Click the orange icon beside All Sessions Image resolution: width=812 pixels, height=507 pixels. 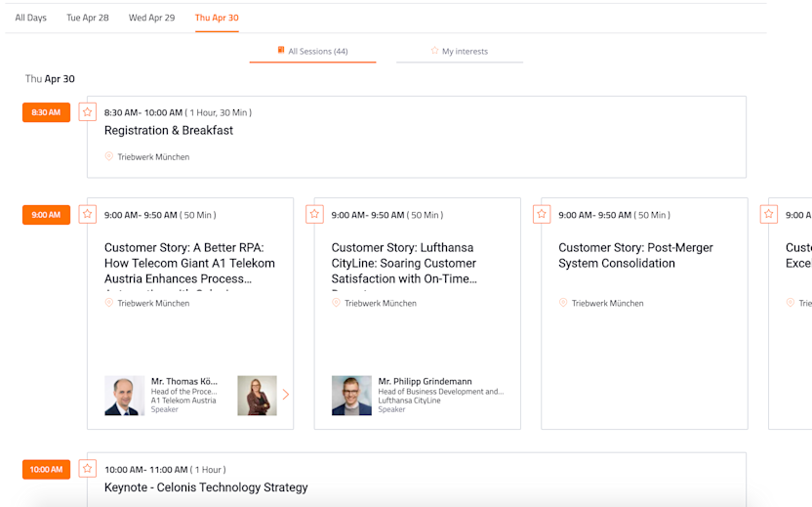click(281, 50)
